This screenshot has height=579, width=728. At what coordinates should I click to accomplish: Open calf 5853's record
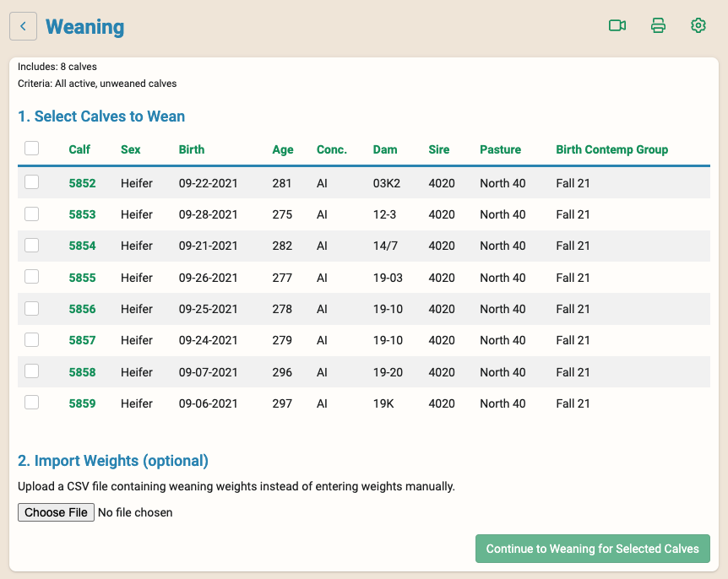click(x=81, y=214)
